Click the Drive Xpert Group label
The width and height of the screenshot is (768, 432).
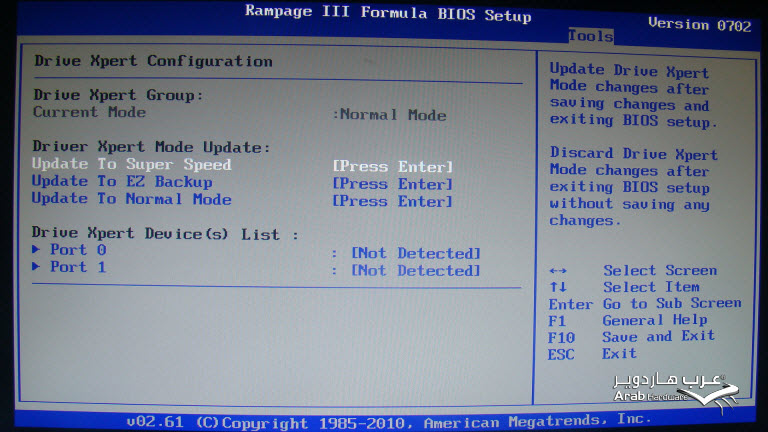118,95
